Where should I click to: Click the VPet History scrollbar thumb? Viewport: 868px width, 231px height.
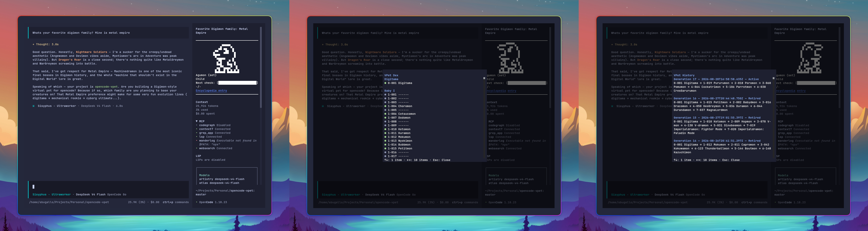point(773,78)
